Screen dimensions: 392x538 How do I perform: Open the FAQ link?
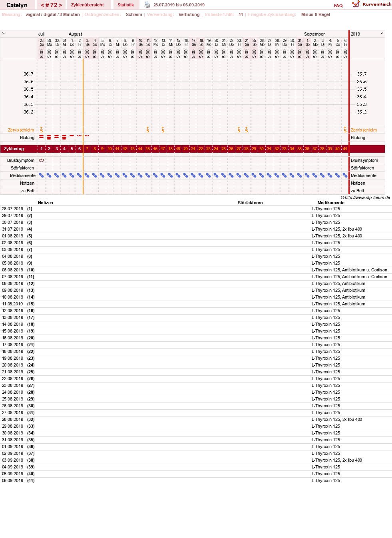click(338, 6)
